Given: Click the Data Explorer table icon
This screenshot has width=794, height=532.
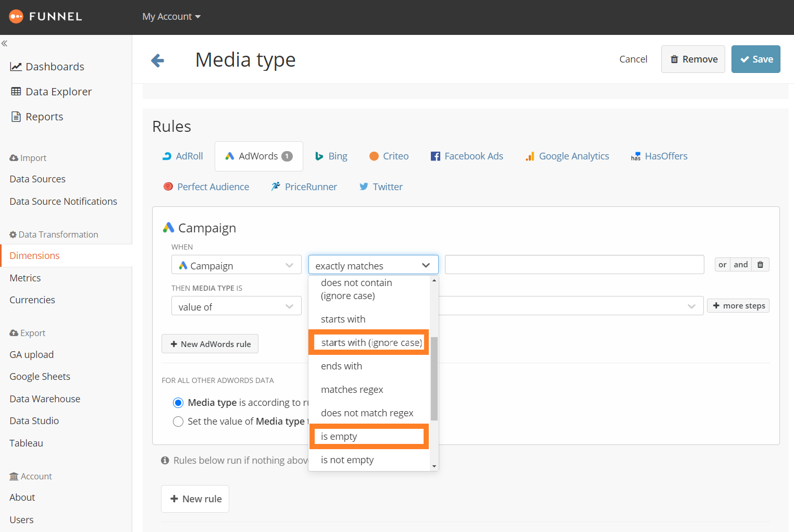Looking at the screenshot, I should (x=16, y=92).
